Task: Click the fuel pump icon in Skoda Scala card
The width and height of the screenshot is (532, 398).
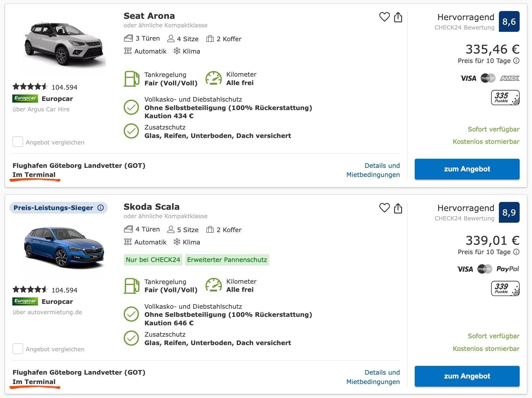Action: pos(132,286)
